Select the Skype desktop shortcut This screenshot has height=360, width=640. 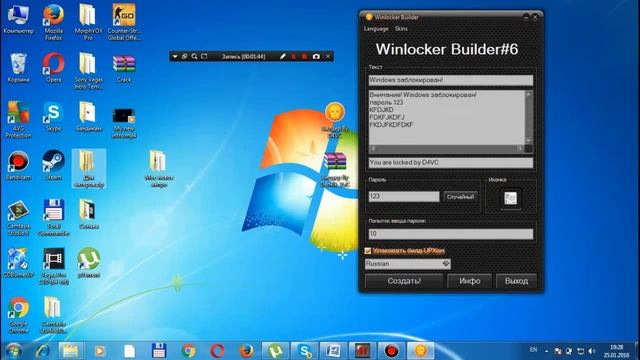coord(53,117)
